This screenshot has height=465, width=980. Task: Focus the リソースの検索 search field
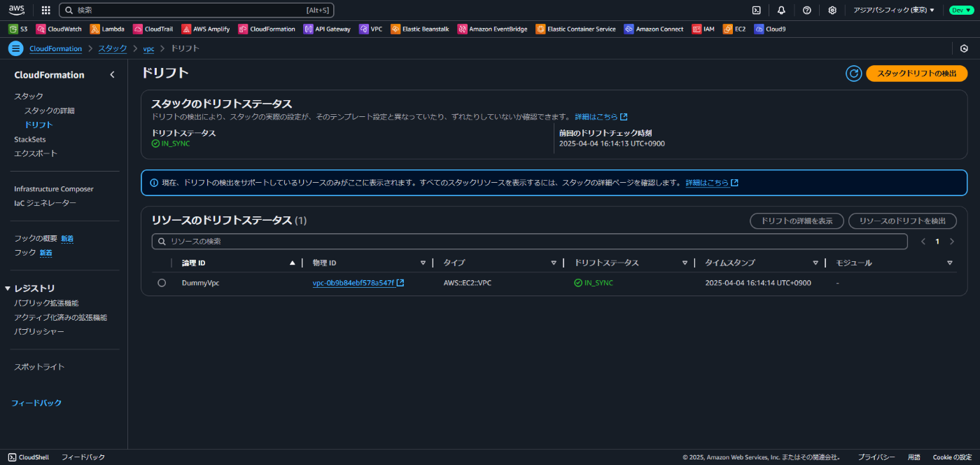(530, 241)
